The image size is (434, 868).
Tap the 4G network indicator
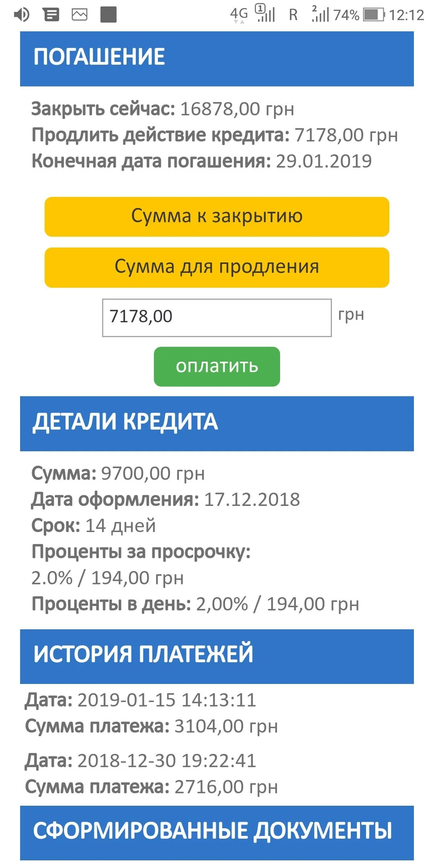coord(239,14)
